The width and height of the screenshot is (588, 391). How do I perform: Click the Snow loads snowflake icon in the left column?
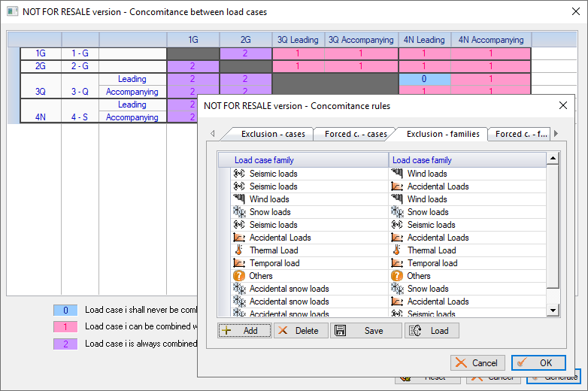pyautogui.click(x=239, y=212)
